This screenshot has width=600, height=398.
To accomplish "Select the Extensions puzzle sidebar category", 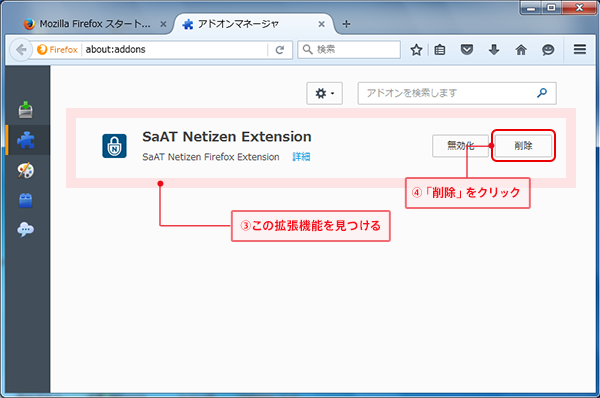I will click(x=26, y=140).
